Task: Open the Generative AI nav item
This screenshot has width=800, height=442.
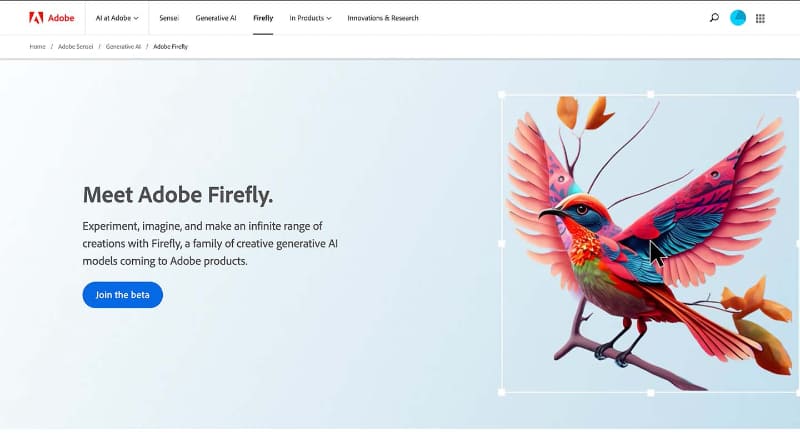Action: pyautogui.click(x=216, y=18)
